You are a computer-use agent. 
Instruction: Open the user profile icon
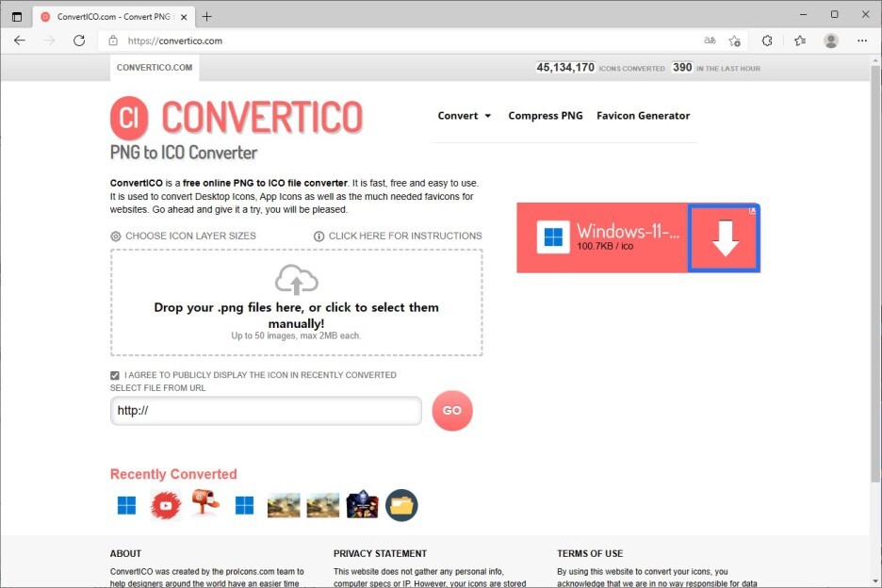point(831,41)
